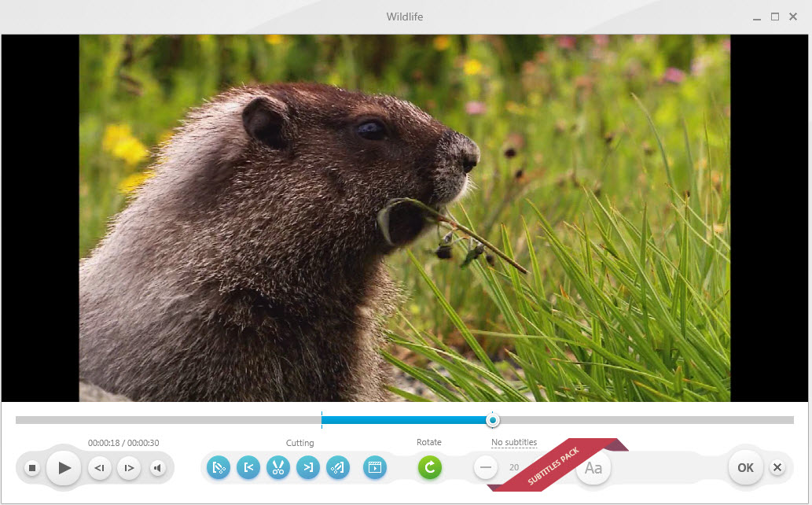Step to the next frame

coord(129,468)
